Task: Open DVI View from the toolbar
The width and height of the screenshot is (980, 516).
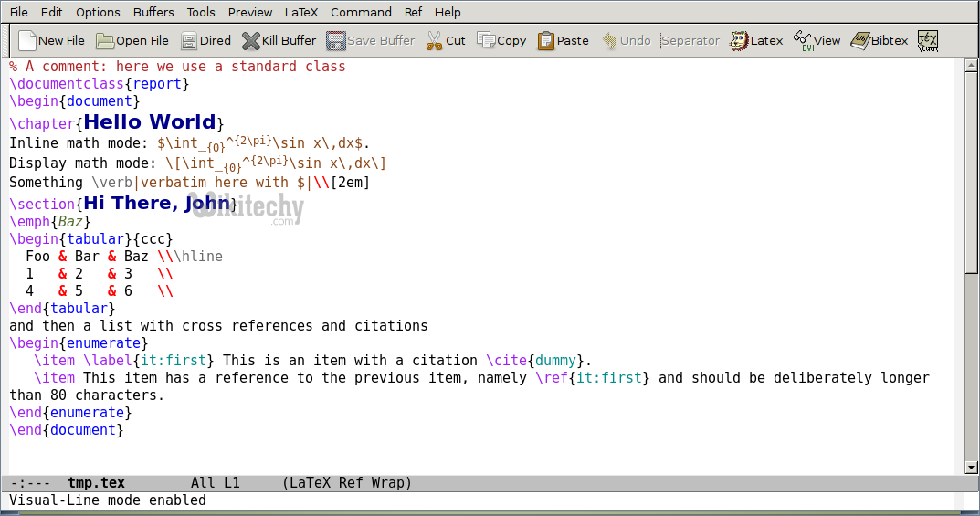Action: pyautogui.click(x=803, y=40)
